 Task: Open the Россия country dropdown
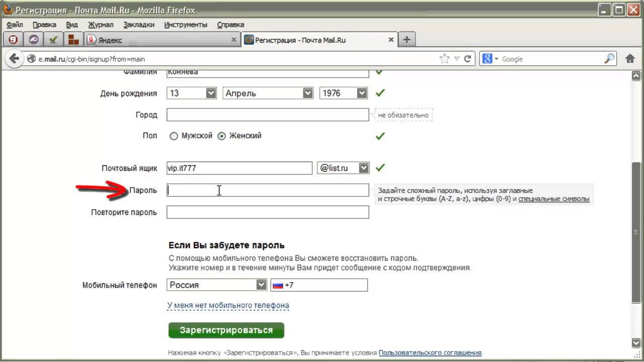coord(217,285)
